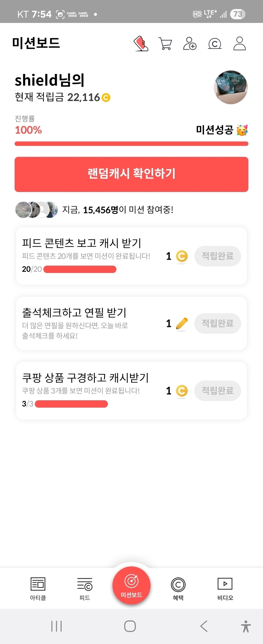Tap 적립완료 on the Coupang product mission
263x644 pixels.
point(217,390)
